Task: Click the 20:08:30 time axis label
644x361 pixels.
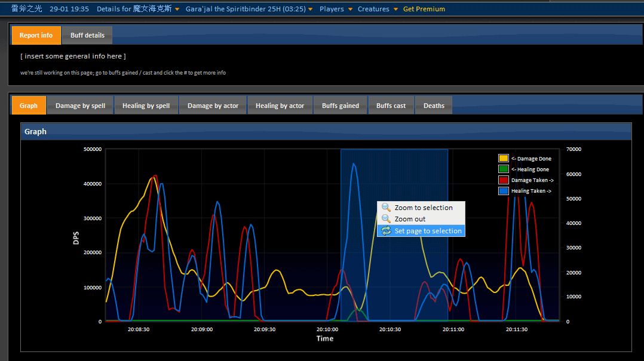Action: [139, 329]
